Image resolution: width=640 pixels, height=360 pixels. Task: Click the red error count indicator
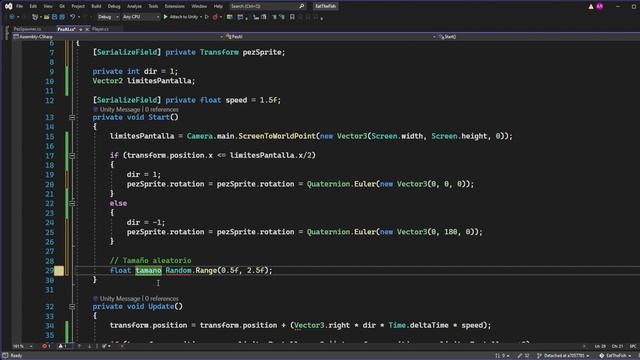(x=46, y=347)
